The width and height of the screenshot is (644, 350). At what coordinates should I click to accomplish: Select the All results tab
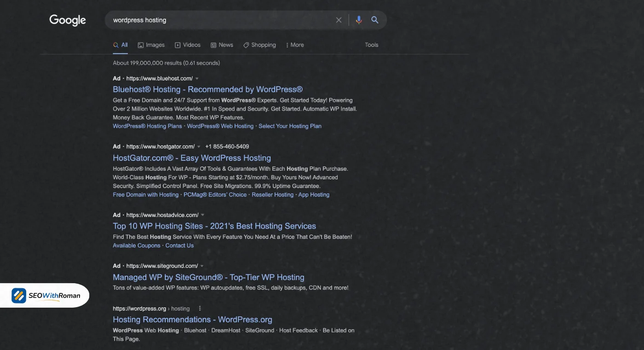[121, 45]
